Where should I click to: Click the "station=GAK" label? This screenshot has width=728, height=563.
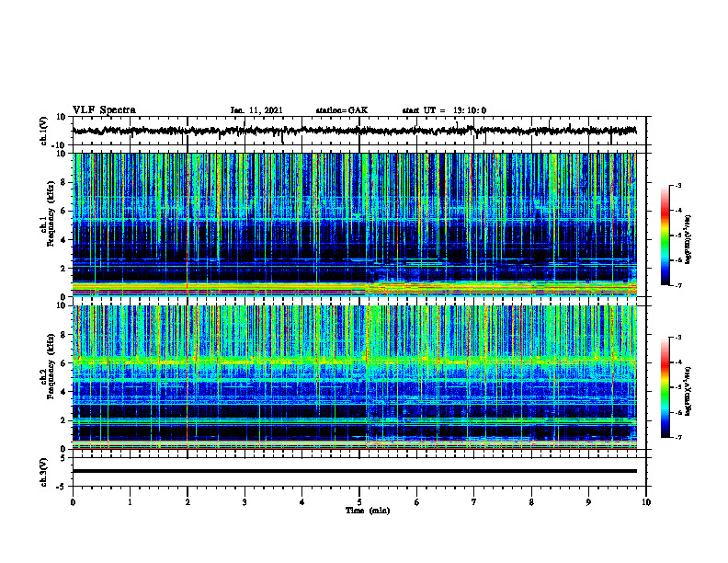342,110
